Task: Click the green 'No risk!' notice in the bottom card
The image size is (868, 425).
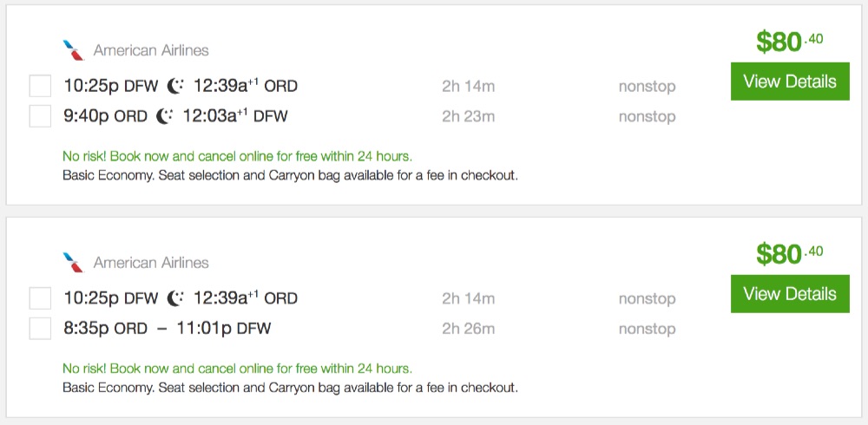Action: (x=237, y=369)
